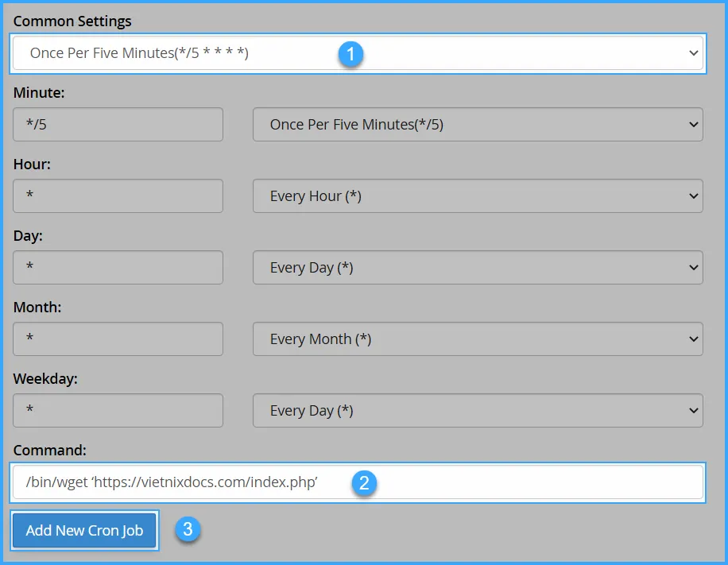Click the chevron on Every Day weekday dropdown
This screenshot has height=565, width=728.
pos(691,410)
